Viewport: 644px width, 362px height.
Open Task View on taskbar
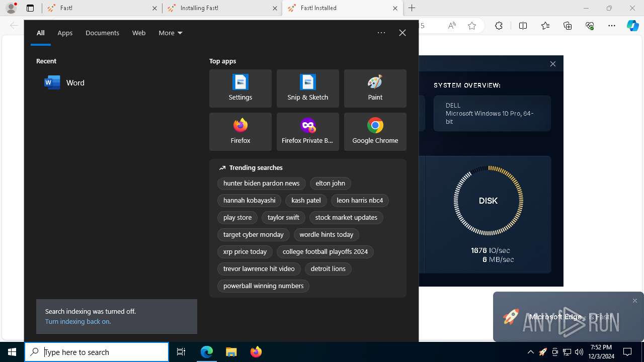[181, 352]
